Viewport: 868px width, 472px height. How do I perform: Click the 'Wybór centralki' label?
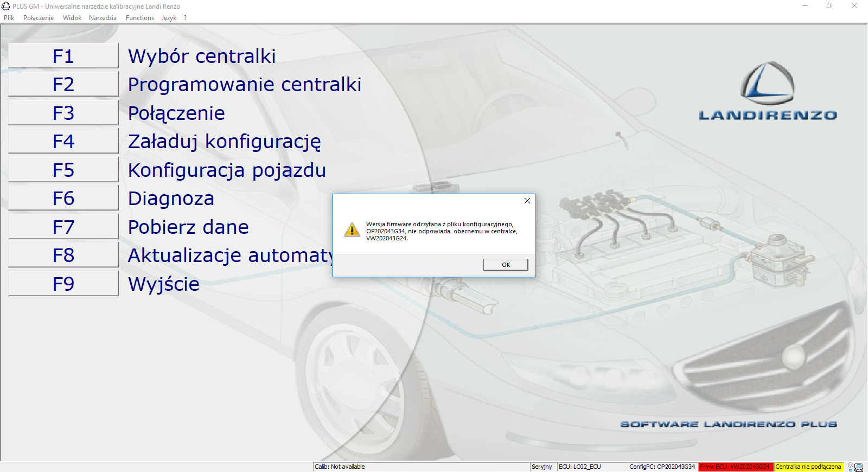pyautogui.click(x=202, y=56)
